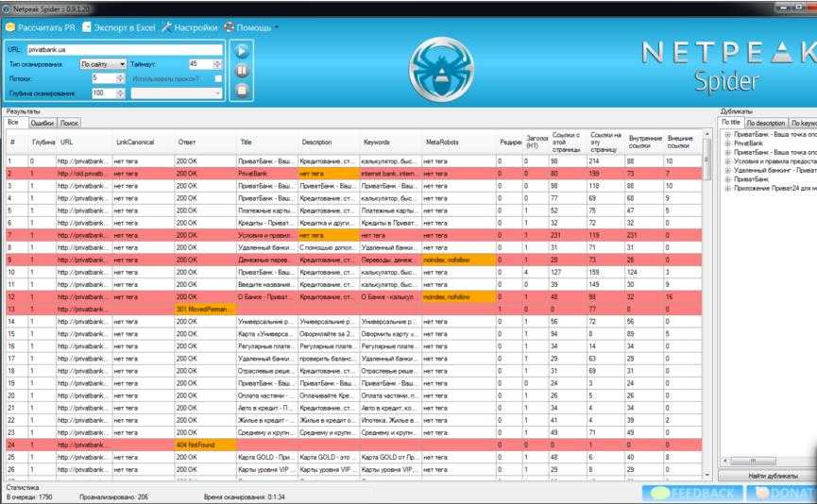Expand the Приложение Приват24 tree node
Viewport: 817px width, 504px height.
coord(727,186)
